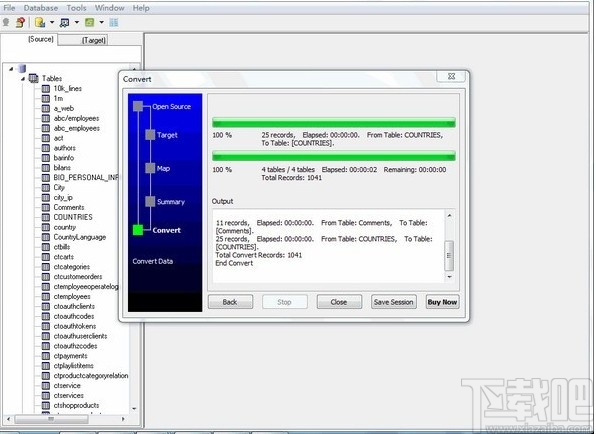The image size is (596, 434).
Task: Click the Back button in Convert dialog
Action: click(230, 302)
